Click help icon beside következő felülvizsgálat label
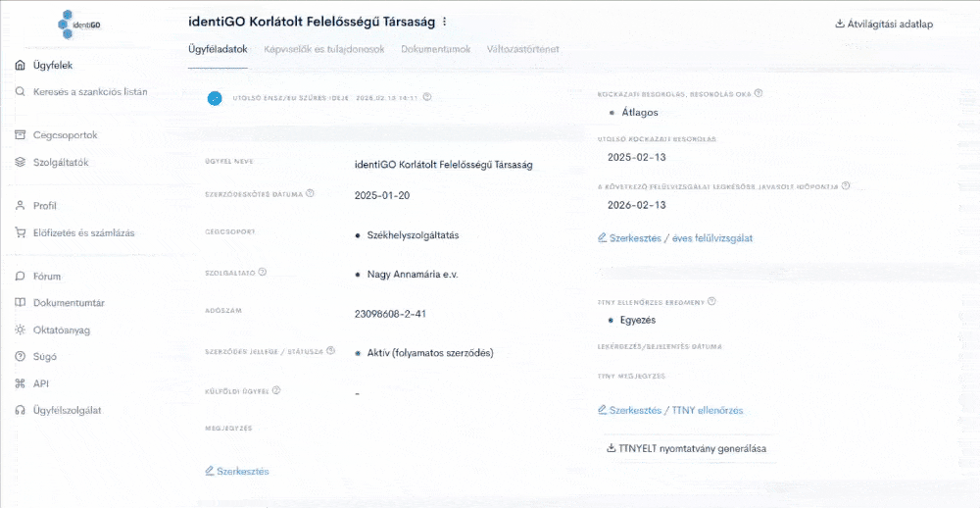 tap(846, 185)
